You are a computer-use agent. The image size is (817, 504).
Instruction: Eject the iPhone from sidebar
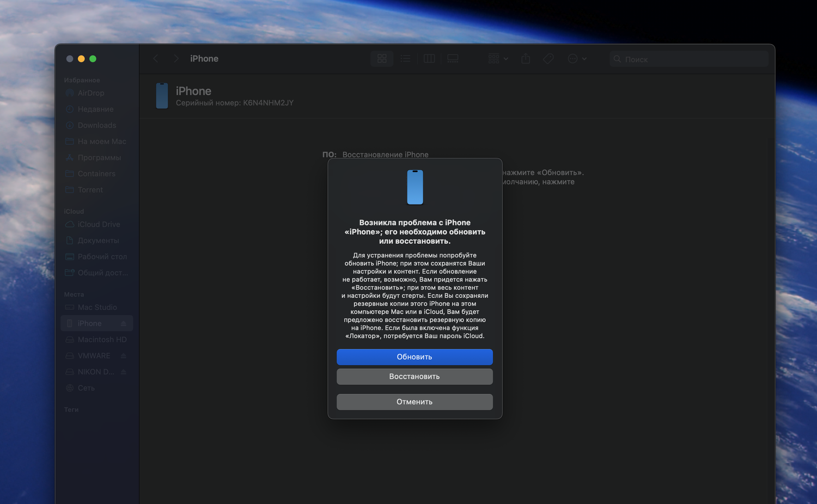coord(124,323)
